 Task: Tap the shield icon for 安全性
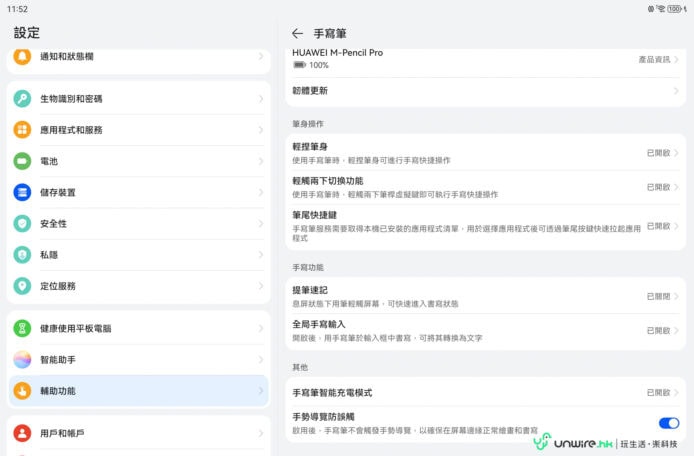pos(22,224)
